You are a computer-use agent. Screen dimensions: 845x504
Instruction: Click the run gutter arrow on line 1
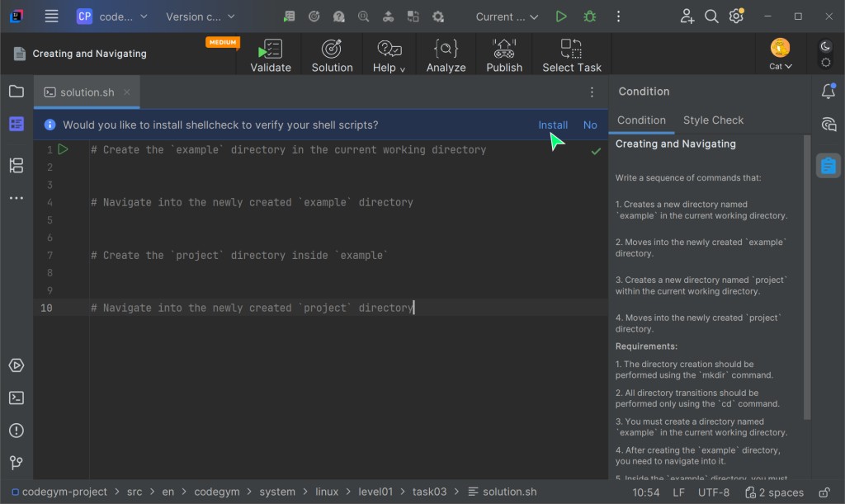click(x=64, y=149)
